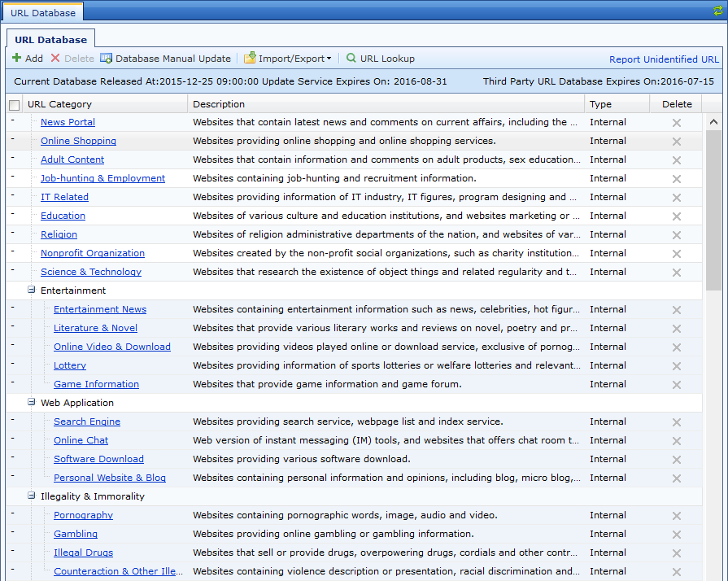Viewport: 728px width, 581px height.
Task: Click the Illegality & Immorality label
Action: (x=93, y=496)
